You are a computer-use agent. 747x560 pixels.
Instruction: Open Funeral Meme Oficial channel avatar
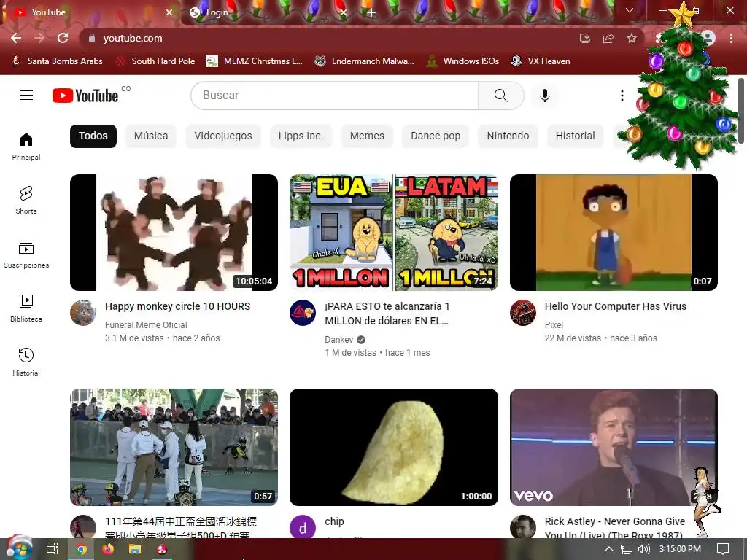[x=83, y=313]
